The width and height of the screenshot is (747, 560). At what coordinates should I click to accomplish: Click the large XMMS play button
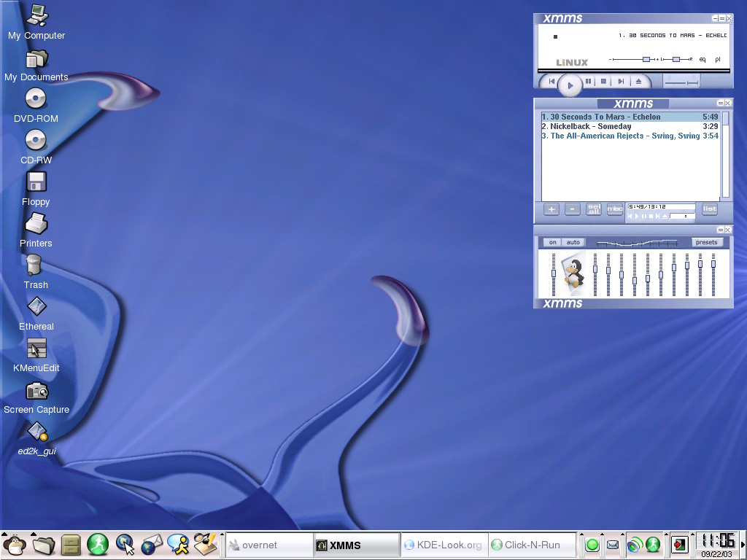(570, 85)
